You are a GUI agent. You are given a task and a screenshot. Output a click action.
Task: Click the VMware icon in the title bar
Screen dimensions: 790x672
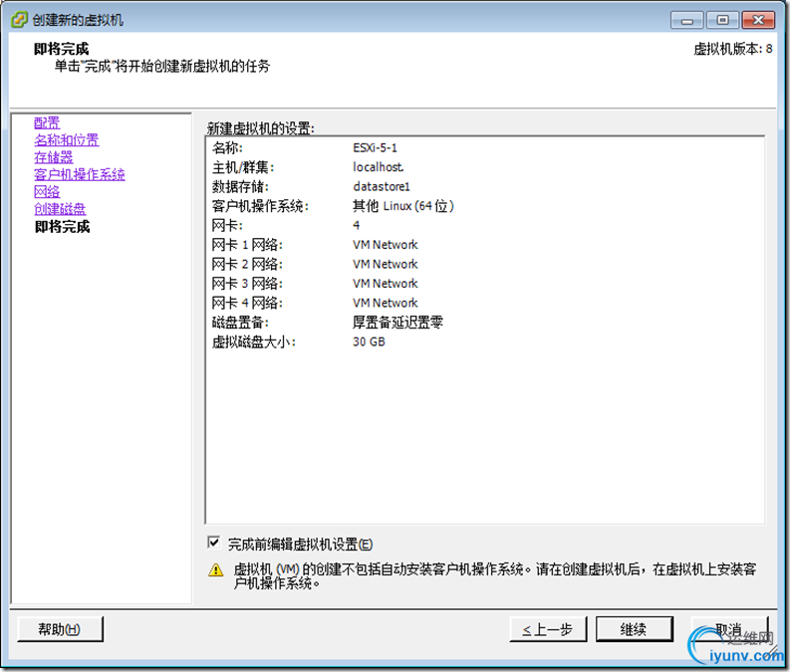[19, 20]
